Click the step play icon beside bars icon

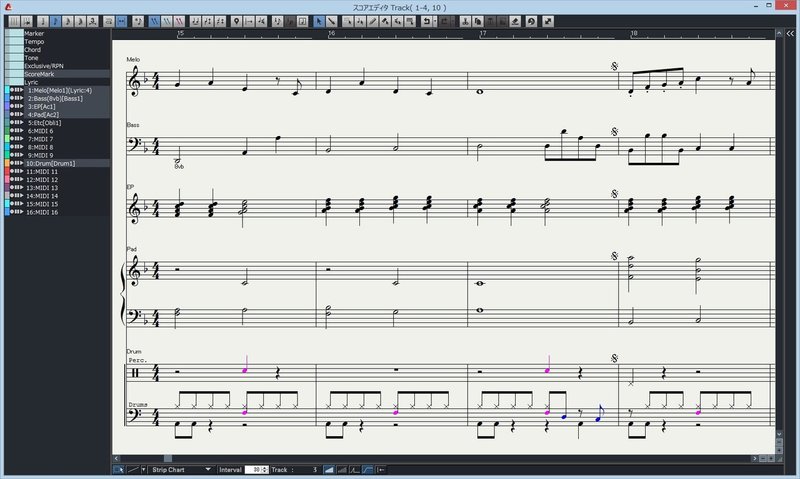click(27, 21)
